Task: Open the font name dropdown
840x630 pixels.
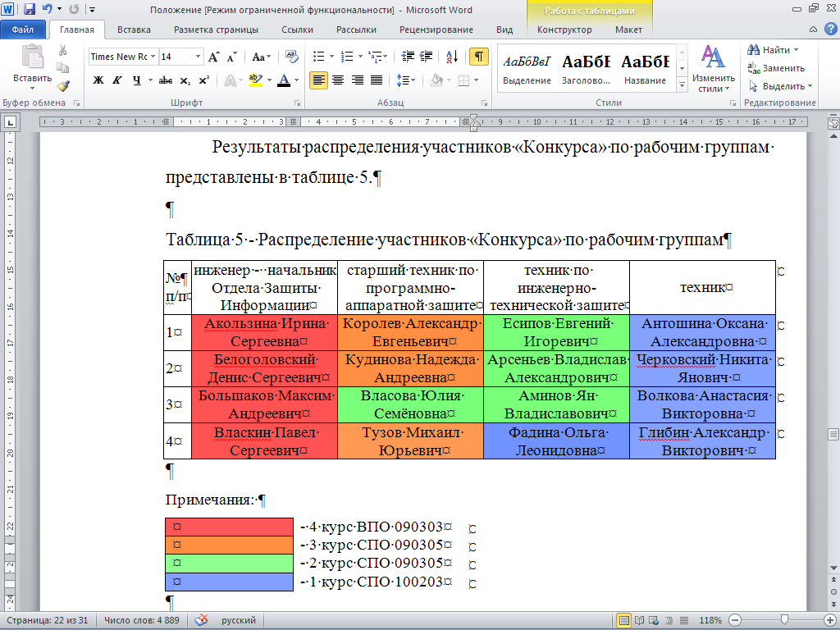Action: tap(153, 57)
